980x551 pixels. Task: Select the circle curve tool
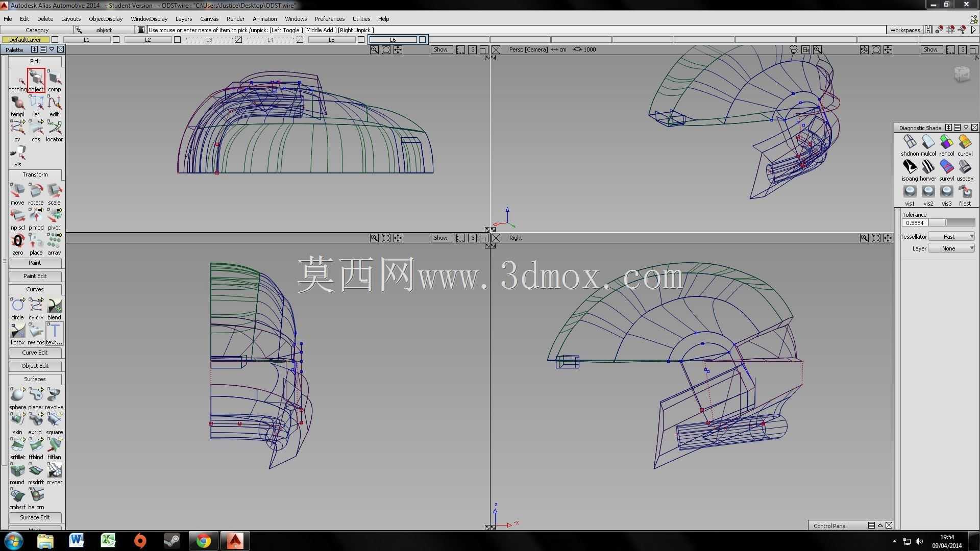(17, 309)
